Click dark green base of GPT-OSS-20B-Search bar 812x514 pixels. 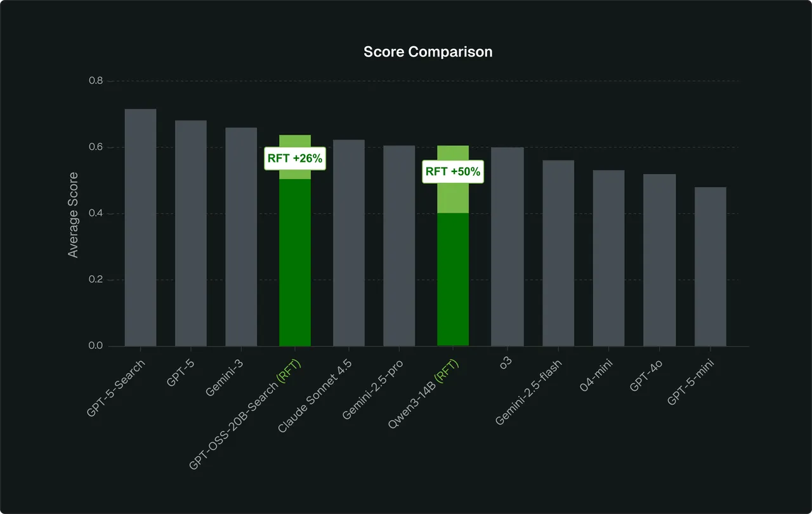click(x=295, y=263)
